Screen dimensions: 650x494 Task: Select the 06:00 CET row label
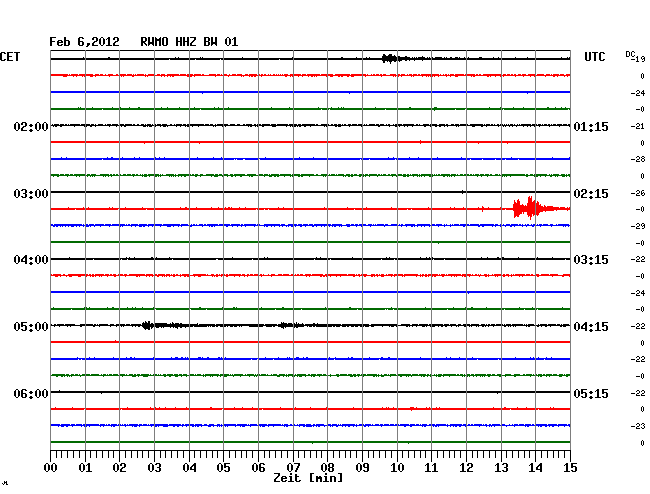[x=31, y=393]
